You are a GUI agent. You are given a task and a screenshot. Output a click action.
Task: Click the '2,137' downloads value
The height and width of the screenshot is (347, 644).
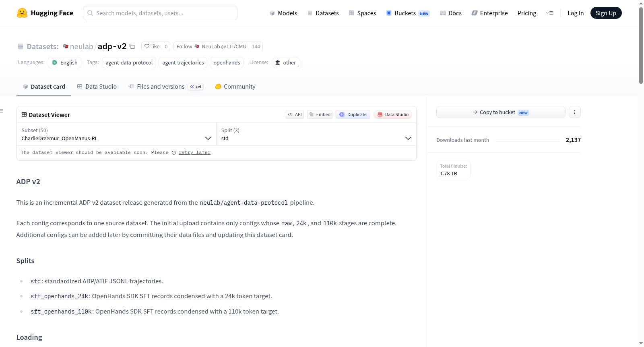tap(573, 140)
